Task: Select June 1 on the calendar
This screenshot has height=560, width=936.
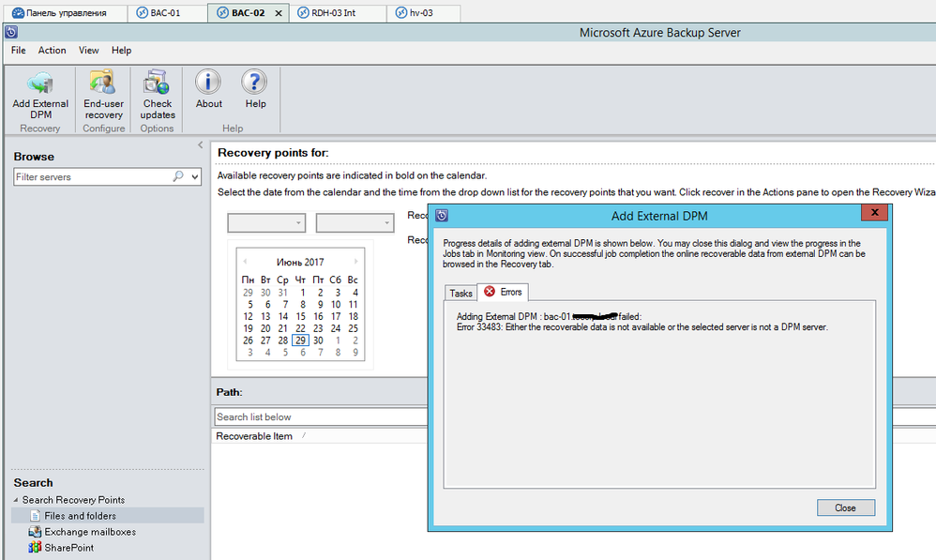Action: 303,293
